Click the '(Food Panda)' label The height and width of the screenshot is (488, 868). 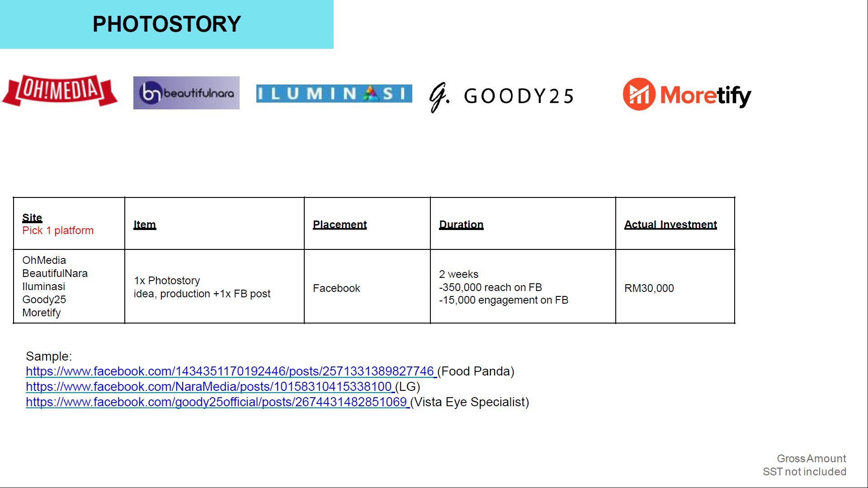point(476,371)
